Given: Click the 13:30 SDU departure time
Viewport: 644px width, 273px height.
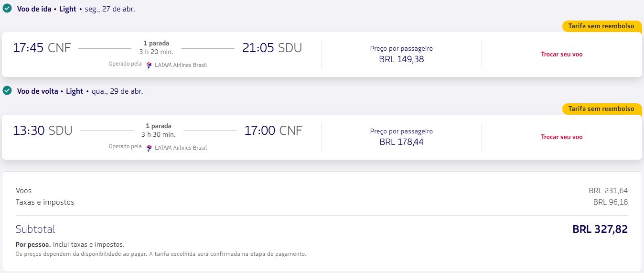Looking at the screenshot, I should coord(43,131).
